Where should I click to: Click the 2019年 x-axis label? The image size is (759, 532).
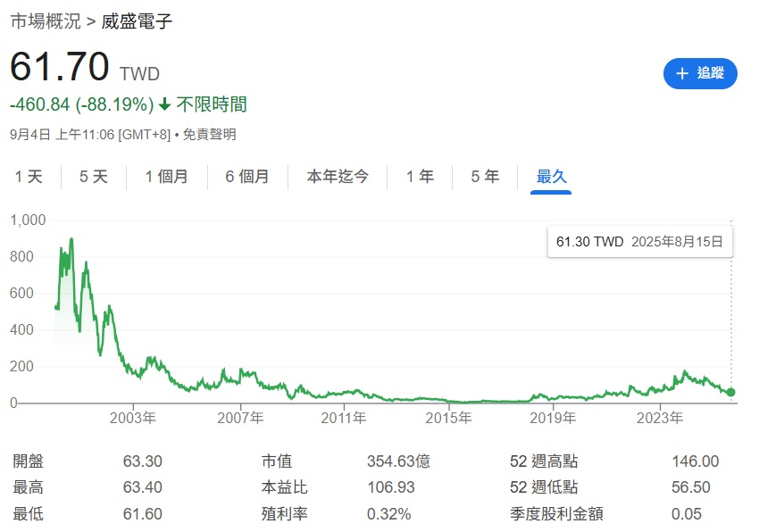tap(553, 418)
